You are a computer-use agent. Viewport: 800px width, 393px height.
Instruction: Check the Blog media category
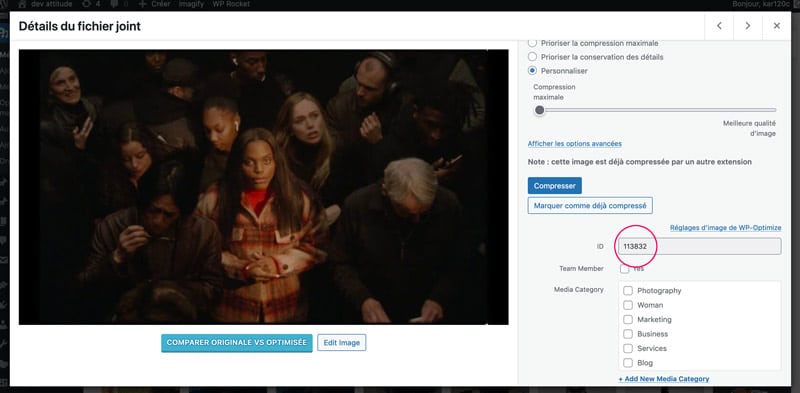pos(628,363)
